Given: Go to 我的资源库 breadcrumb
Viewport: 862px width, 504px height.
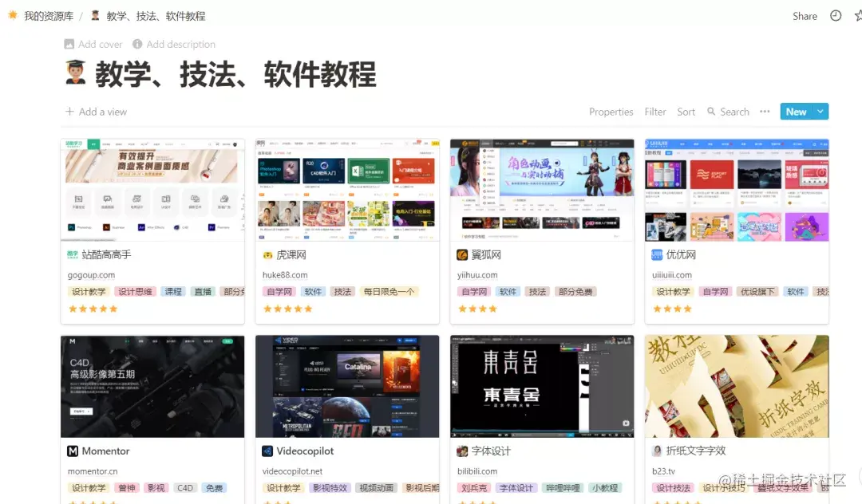Looking at the screenshot, I should 49,16.
